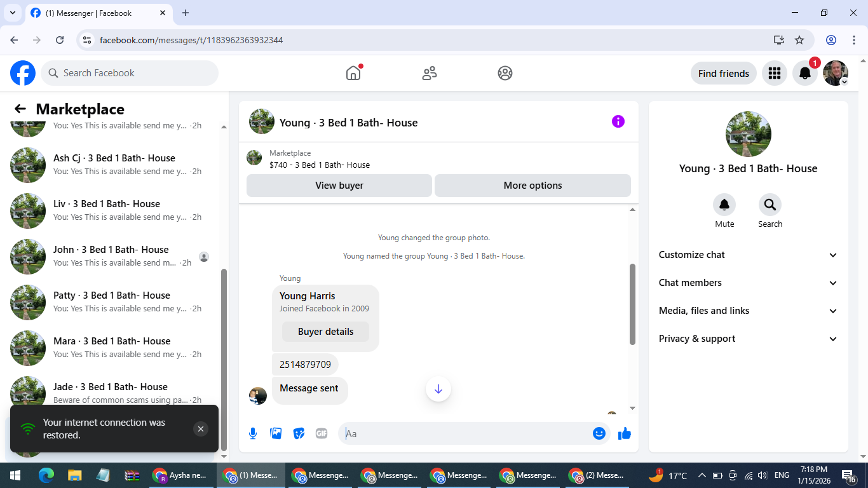Search in conversation magnifier icon

[x=770, y=205]
